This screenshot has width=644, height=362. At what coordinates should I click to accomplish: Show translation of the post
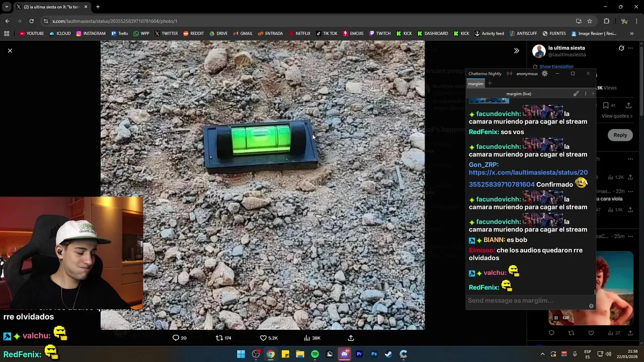[556, 66]
